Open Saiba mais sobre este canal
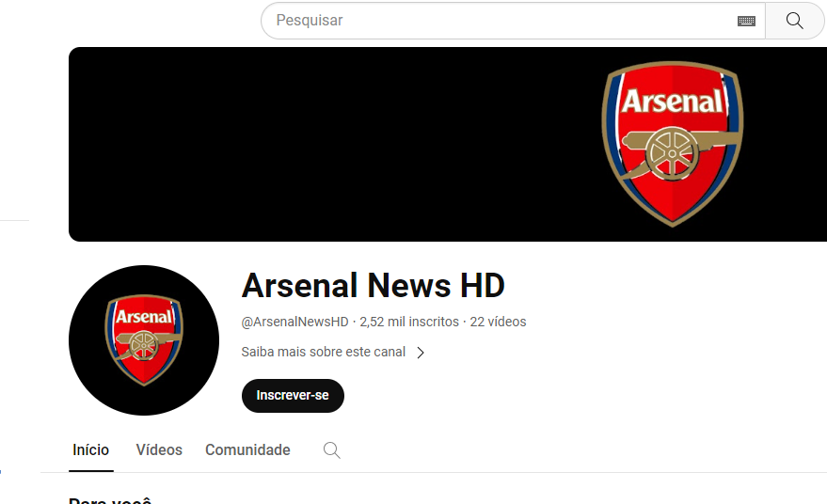The height and width of the screenshot is (504, 827). [324, 352]
